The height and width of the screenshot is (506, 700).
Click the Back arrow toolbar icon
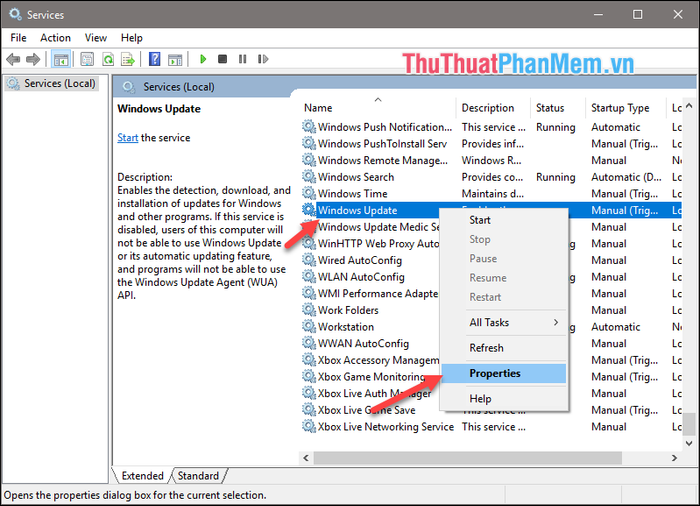(x=14, y=60)
